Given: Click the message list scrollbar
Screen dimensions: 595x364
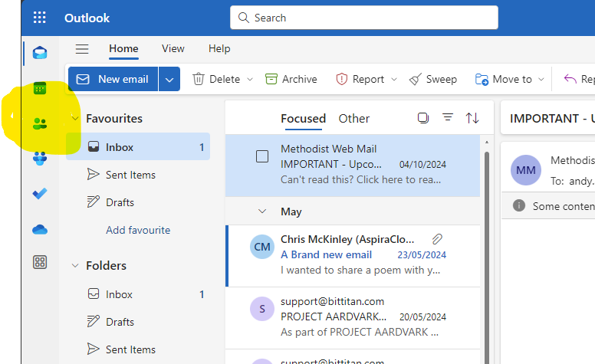Looking at the screenshot, I should tap(487, 257).
